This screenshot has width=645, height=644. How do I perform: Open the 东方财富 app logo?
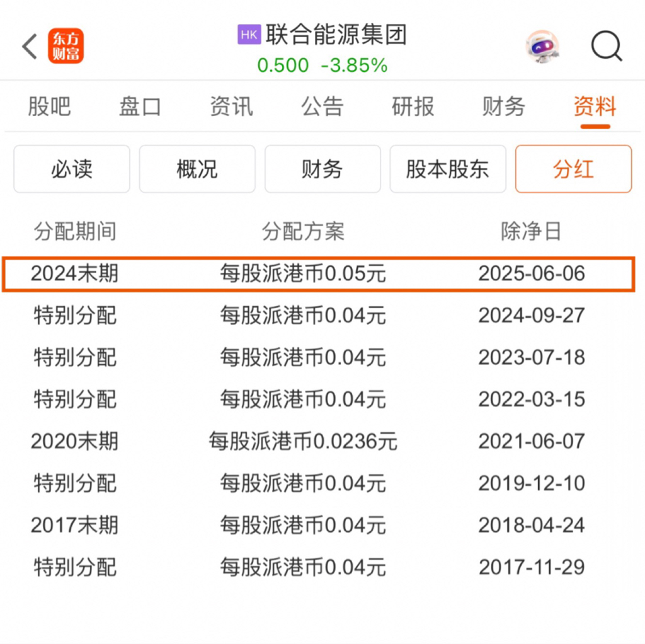(66, 46)
